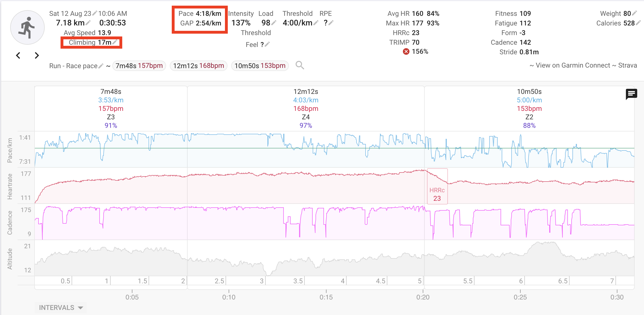The width and height of the screenshot is (644, 315).
Task: Click the TRIMP 70 value
Action: tap(416, 42)
